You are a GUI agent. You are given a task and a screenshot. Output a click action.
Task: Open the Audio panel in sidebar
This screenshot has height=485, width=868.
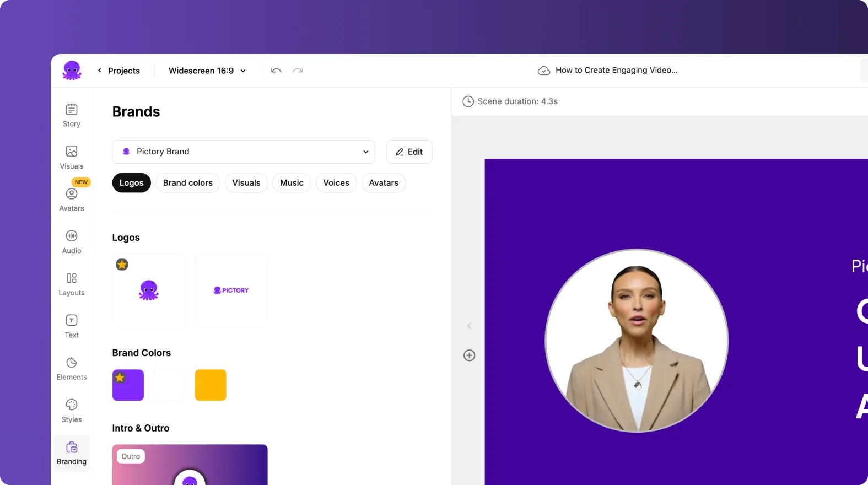click(72, 242)
